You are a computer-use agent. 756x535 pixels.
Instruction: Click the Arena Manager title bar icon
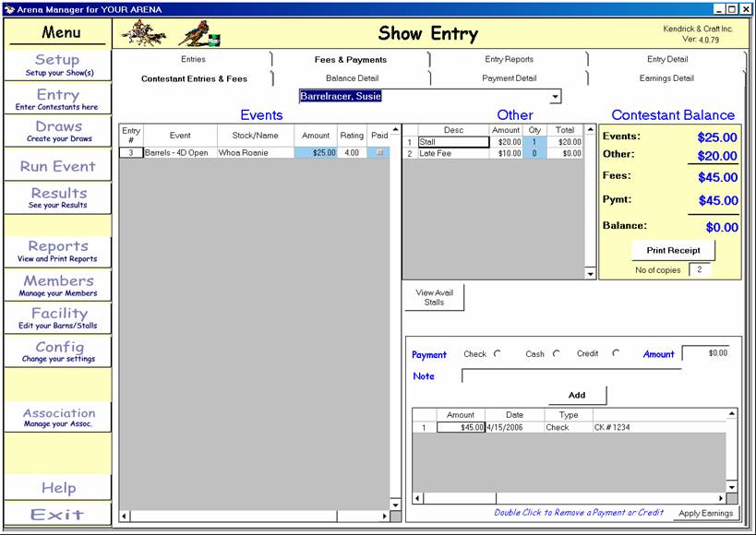coord(8,8)
